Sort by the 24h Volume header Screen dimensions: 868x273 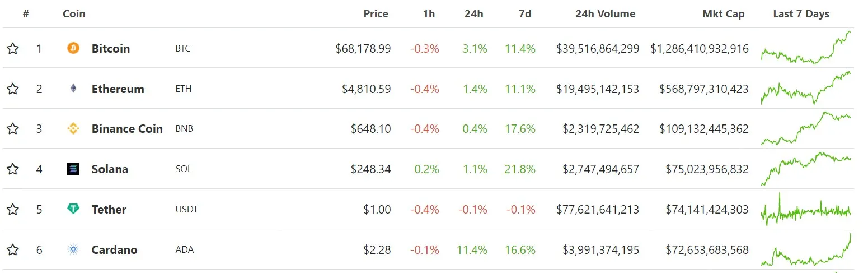[x=605, y=14]
